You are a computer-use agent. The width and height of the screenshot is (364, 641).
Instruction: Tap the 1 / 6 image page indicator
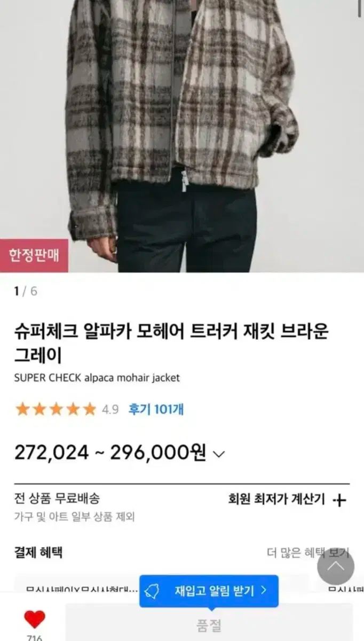pos(26,291)
